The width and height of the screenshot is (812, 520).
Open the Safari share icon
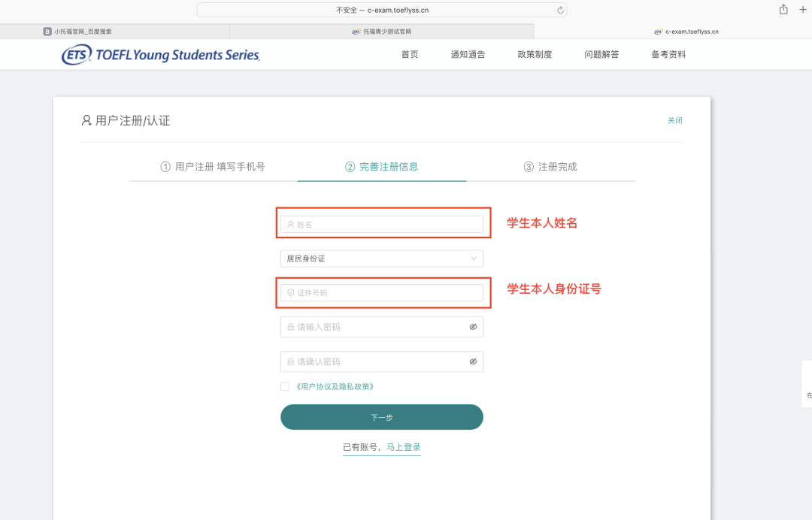pyautogui.click(x=783, y=10)
